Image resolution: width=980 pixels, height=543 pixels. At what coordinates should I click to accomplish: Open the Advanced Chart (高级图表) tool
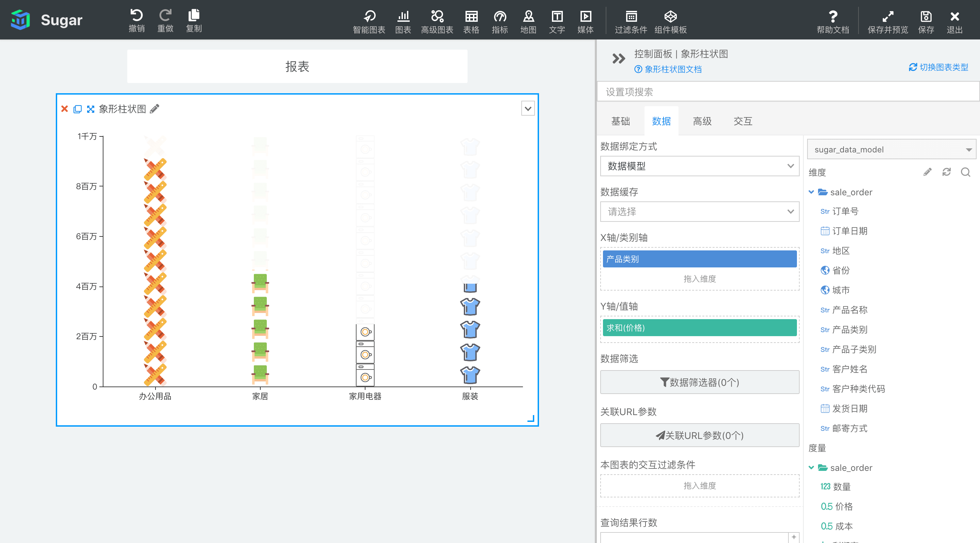coord(437,22)
